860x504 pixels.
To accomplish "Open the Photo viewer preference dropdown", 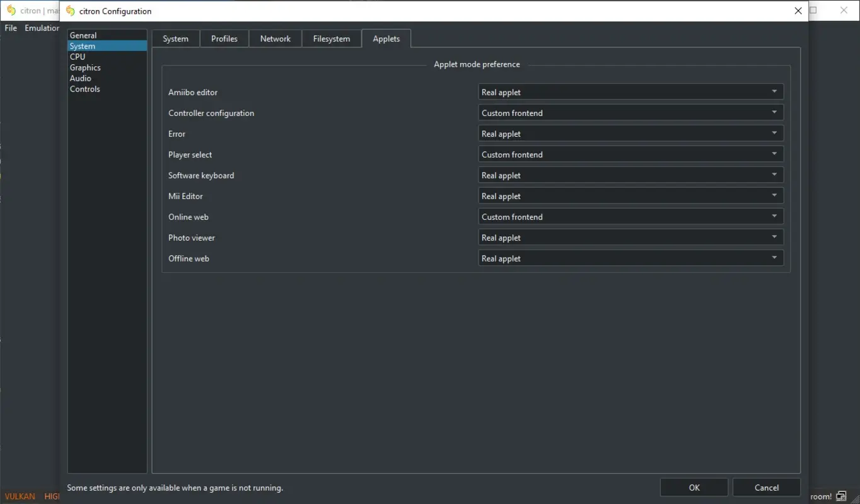I will [630, 237].
